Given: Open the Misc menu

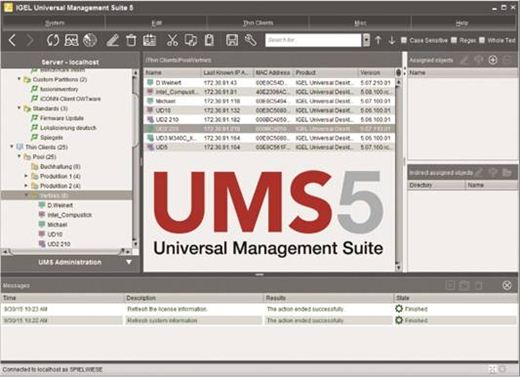Looking at the screenshot, I should click(x=360, y=23).
